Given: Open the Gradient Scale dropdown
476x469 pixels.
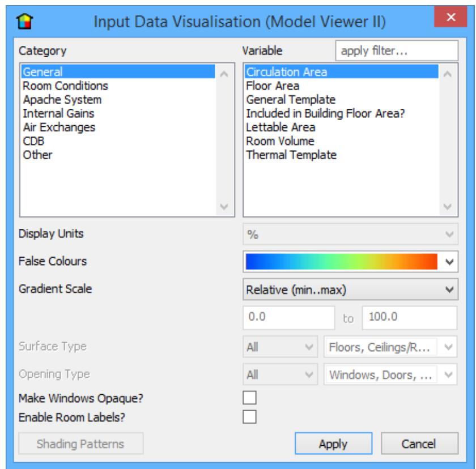Looking at the screenshot, I should (350, 289).
